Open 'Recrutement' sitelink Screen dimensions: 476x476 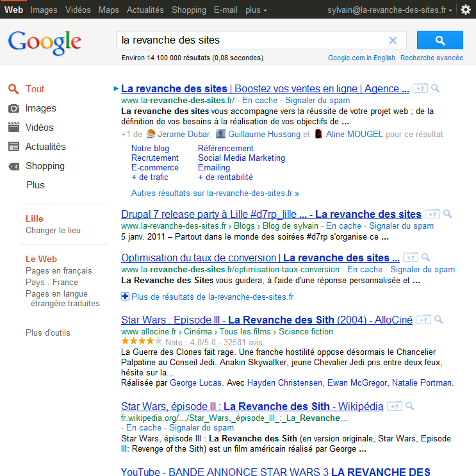[155, 158]
